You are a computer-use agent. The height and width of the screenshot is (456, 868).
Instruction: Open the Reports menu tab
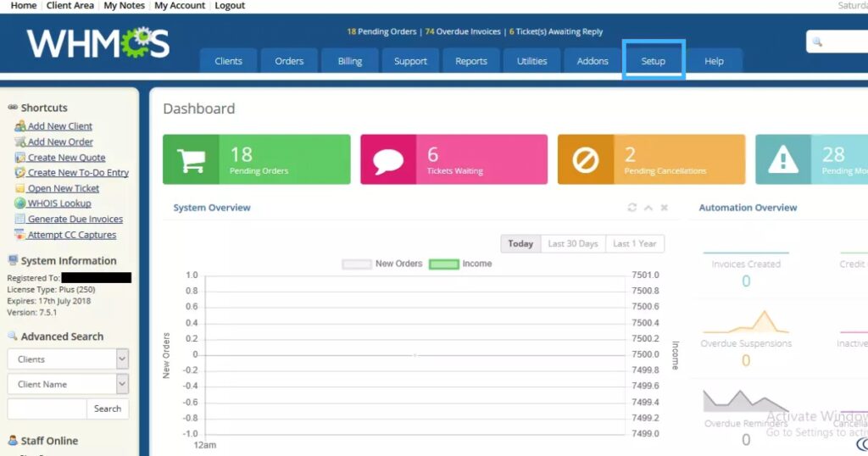pyautogui.click(x=471, y=61)
